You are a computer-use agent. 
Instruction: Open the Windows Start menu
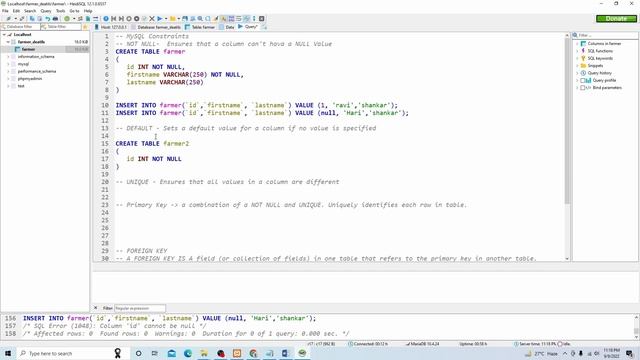pyautogui.click(x=8, y=353)
